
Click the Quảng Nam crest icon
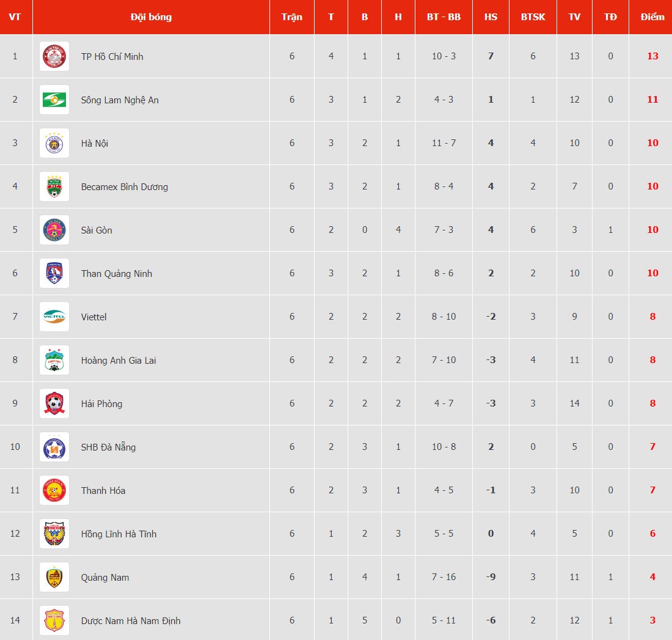click(x=54, y=577)
